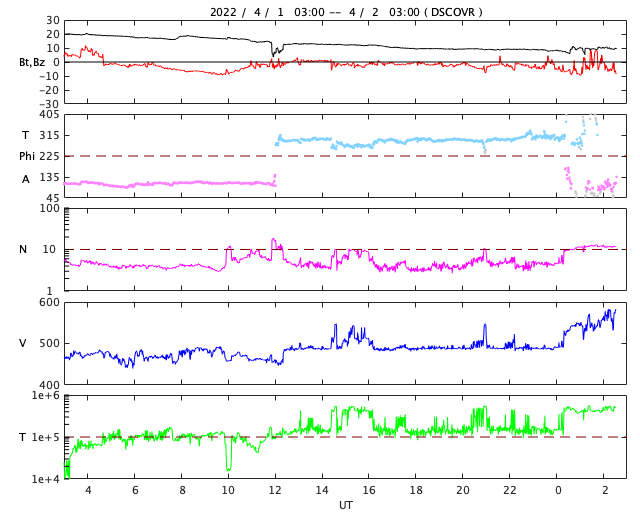Click the '20' tick on Bt,Bz axis
The image size is (640, 512).
pyautogui.click(x=53, y=34)
